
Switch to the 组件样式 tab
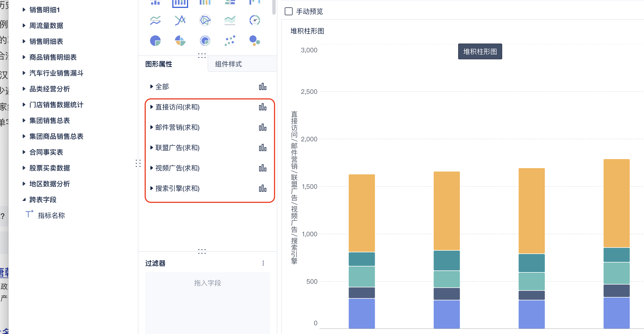click(x=228, y=64)
